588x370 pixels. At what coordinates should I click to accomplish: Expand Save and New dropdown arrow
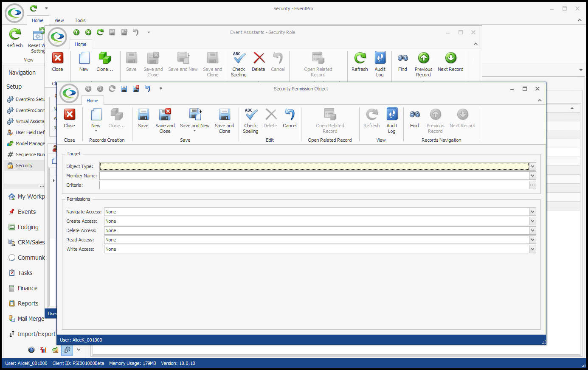195,131
